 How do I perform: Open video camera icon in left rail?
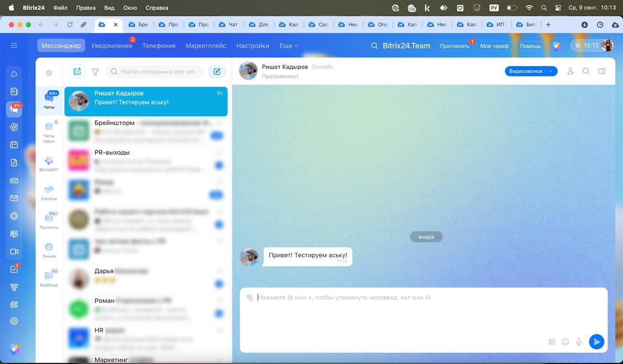point(14,252)
